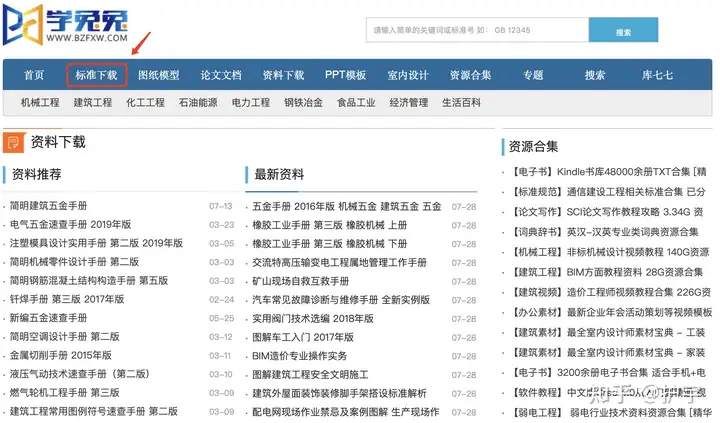Image resolution: width=720 pixels, height=423 pixels.
Task: Open BIM方面教程资料 28G资源合集 link
Action: (x=608, y=272)
